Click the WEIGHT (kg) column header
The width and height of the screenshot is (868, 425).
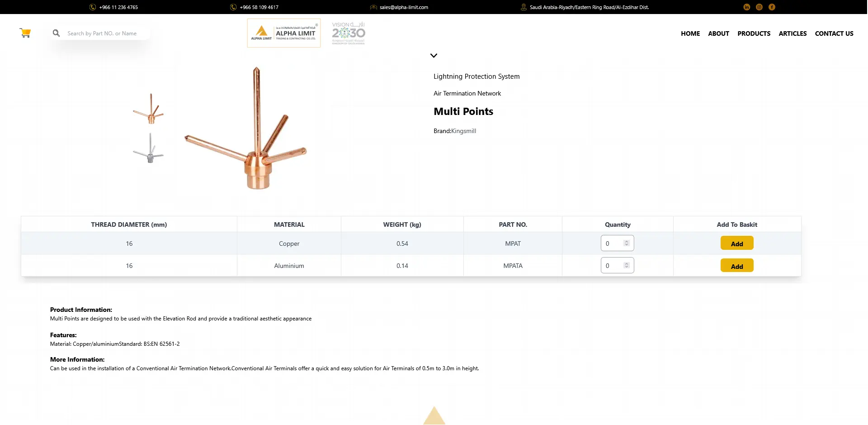tap(402, 224)
